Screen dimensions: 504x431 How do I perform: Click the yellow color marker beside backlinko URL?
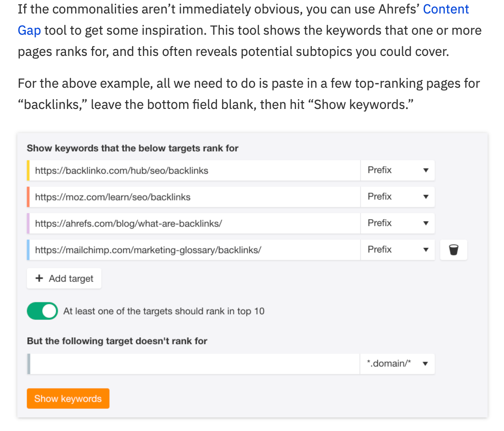[28, 170]
